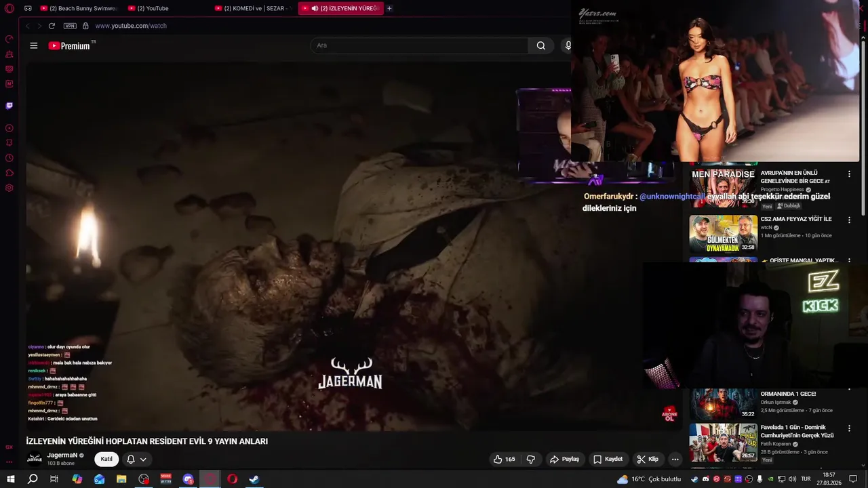Start voice search with microphone
Screen dimensions: 868x488
click(568, 45)
